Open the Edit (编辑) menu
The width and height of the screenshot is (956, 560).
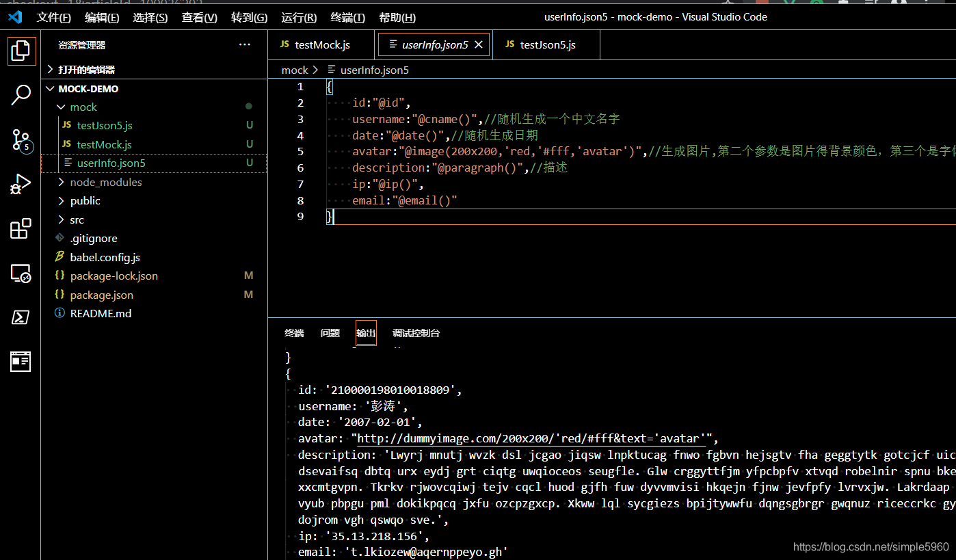pyautogui.click(x=102, y=17)
